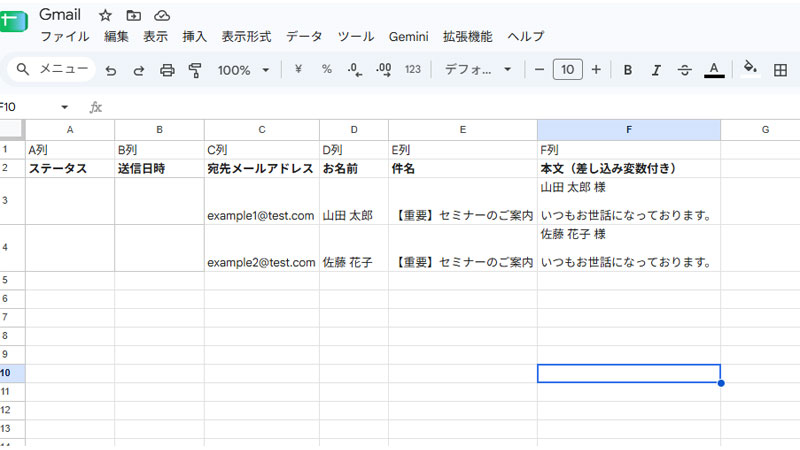Rename the Gmail document title
The image size is (800, 450).
[x=60, y=15]
